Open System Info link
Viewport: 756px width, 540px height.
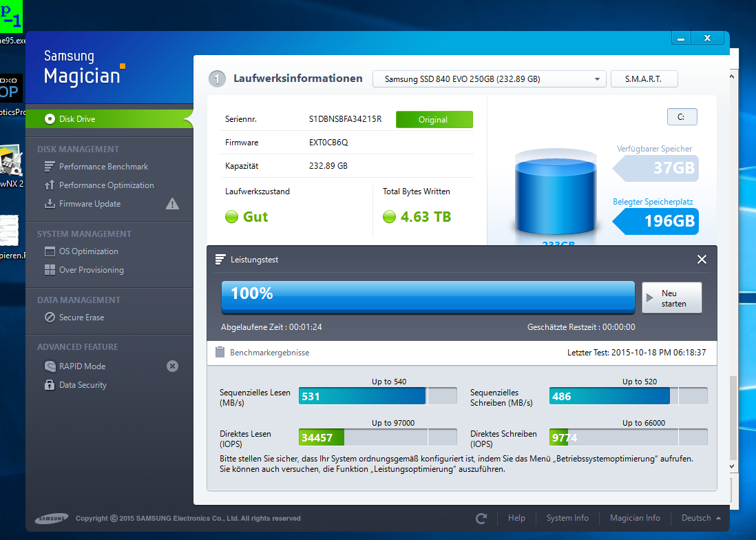pyautogui.click(x=567, y=518)
